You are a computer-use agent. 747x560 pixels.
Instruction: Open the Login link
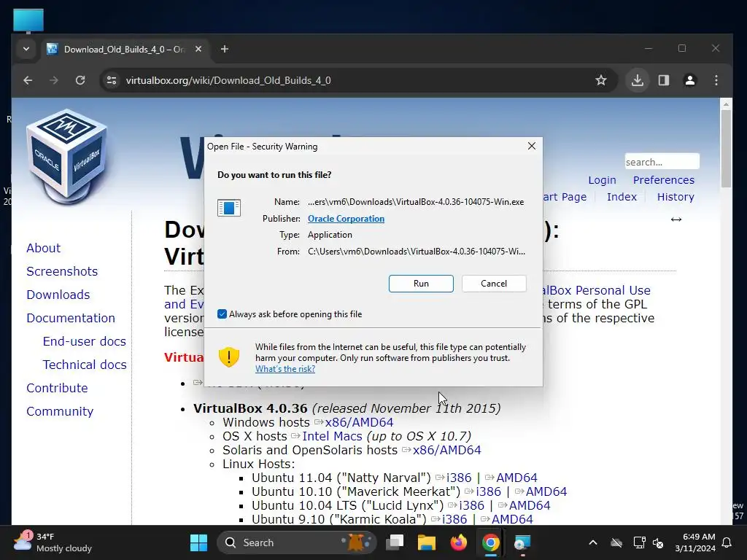pos(602,180)
